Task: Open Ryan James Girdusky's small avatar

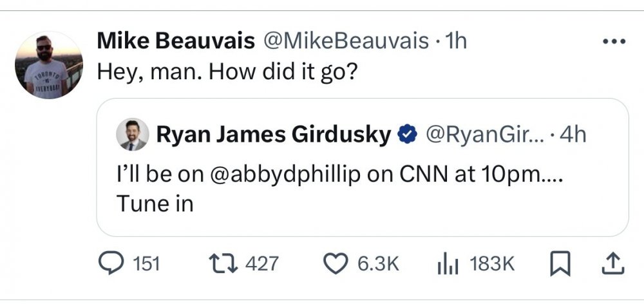Action: tap(132, 135)
